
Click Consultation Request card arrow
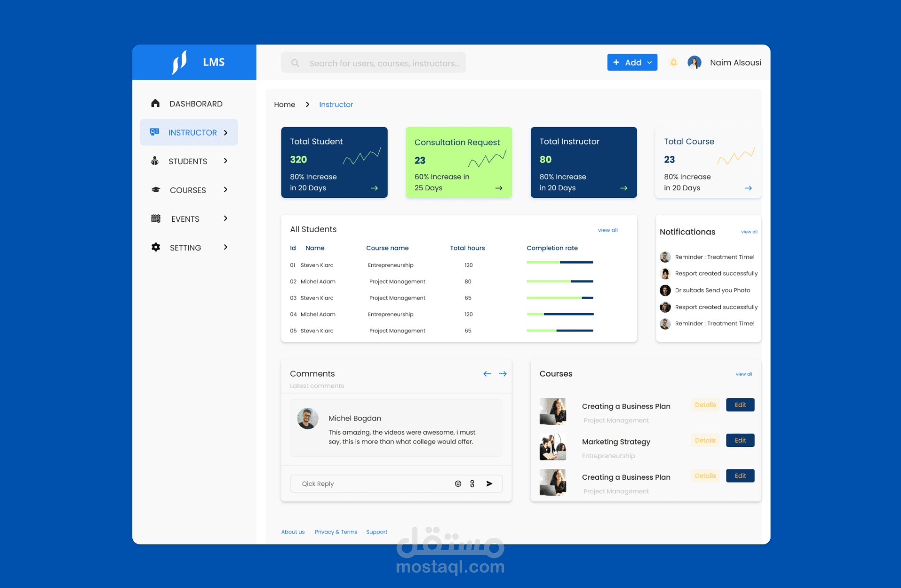tap(498, 188)
